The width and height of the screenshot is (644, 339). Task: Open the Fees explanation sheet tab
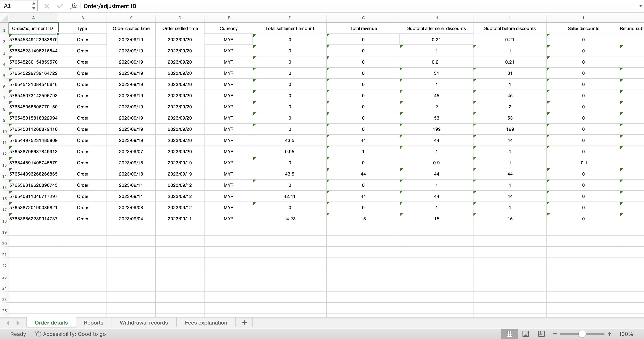(206, 323)
